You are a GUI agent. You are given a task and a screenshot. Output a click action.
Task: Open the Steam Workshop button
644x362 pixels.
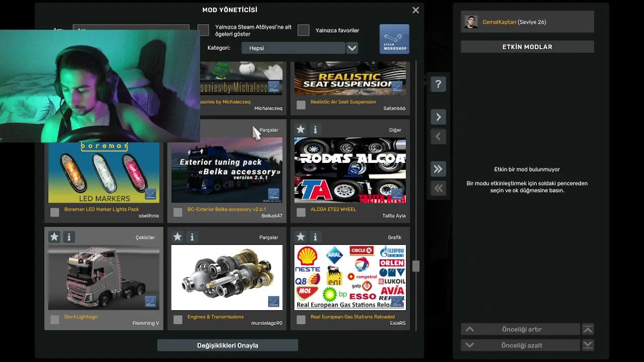(394, 39)
